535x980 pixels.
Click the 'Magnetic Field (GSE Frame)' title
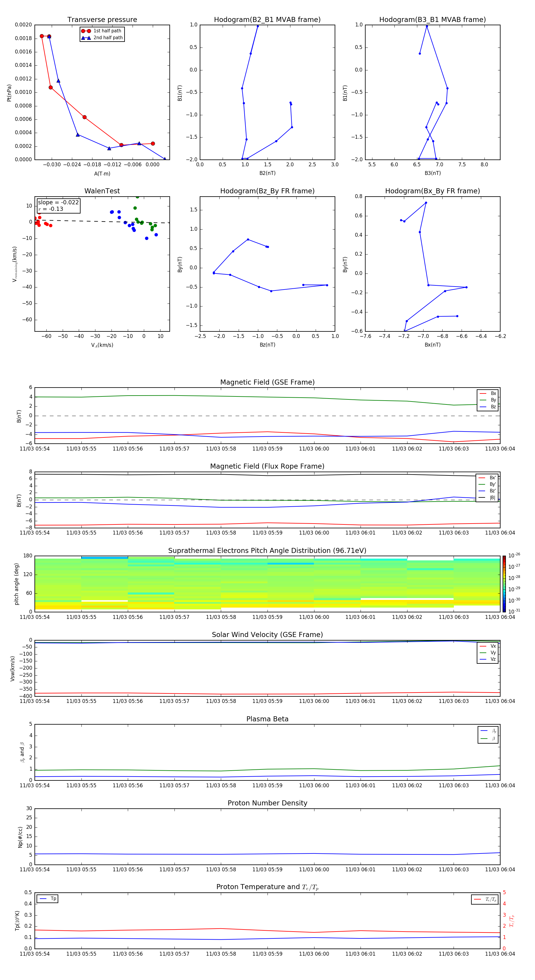[x=267, y=382]
